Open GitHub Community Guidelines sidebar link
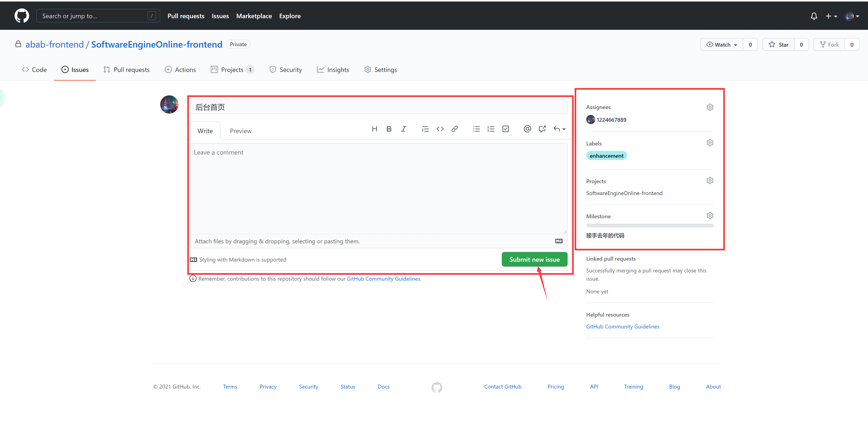 click(x=622, y=327)
